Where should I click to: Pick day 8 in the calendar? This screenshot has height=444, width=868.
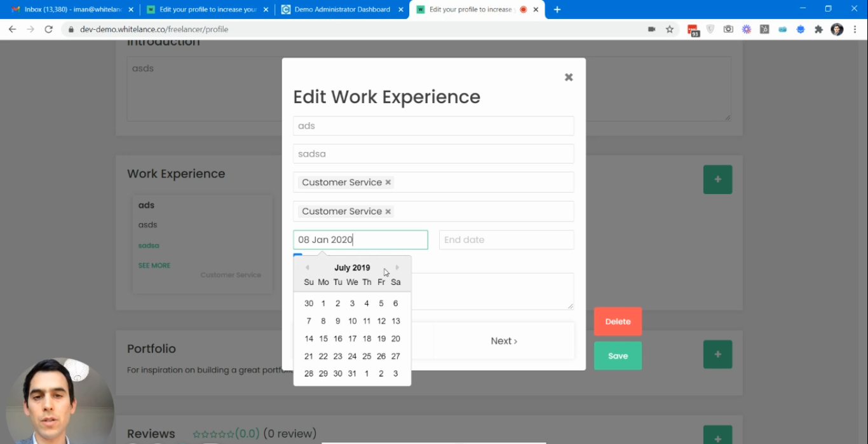click(x=323, y=321)
